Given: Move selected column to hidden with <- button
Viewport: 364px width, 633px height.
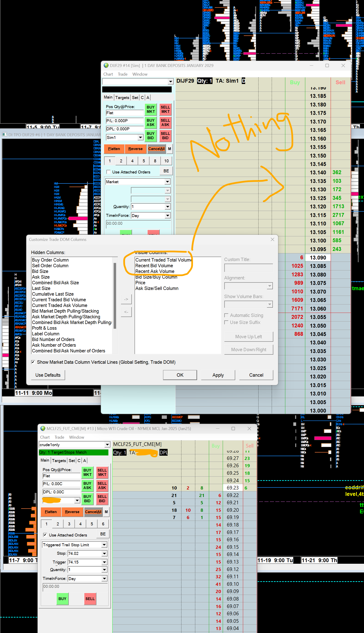Looking at the screenshot, I should click(x=126, y=312).
